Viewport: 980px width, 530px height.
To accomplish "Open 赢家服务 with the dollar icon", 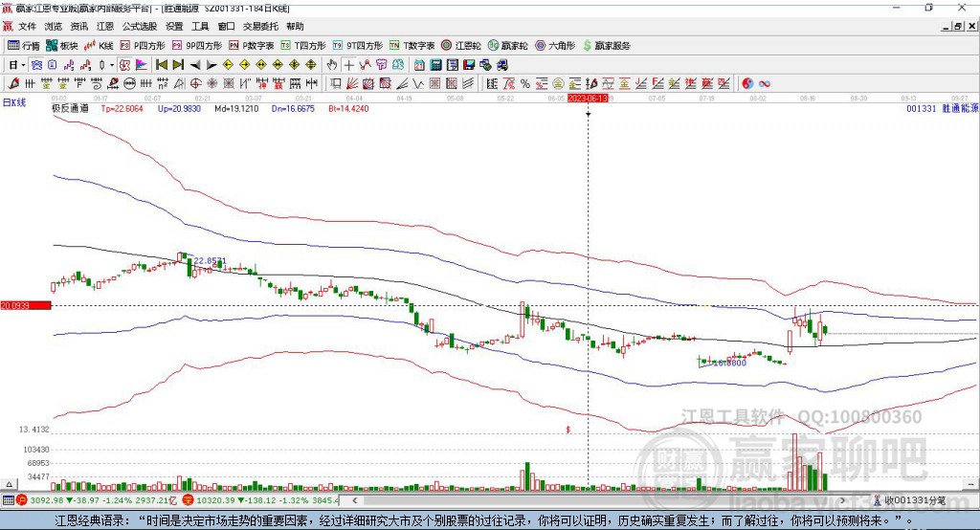I will 606,46.
